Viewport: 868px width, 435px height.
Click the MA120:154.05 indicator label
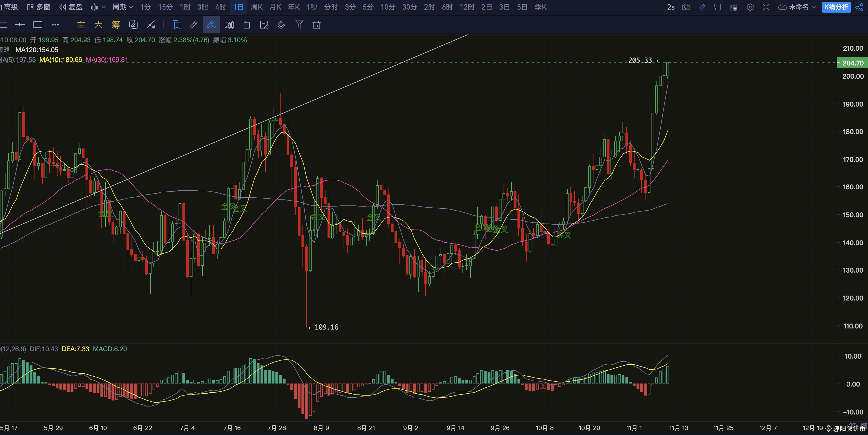pos(37,50)
